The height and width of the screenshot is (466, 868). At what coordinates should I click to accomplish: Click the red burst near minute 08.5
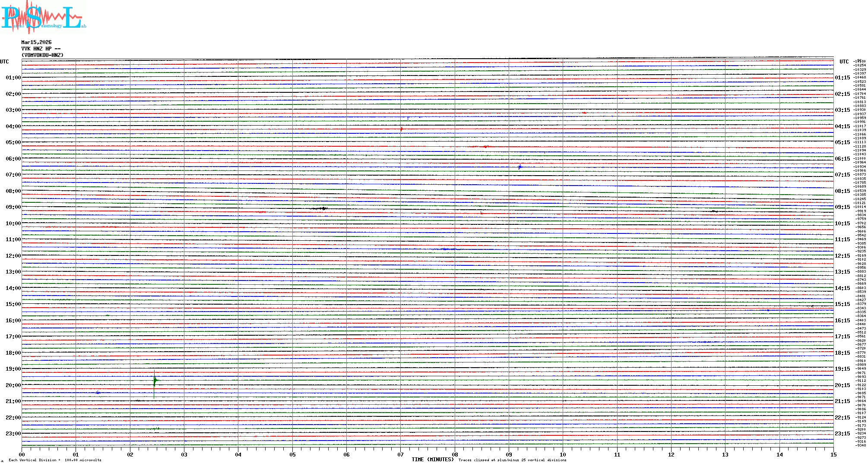[485, 147]
